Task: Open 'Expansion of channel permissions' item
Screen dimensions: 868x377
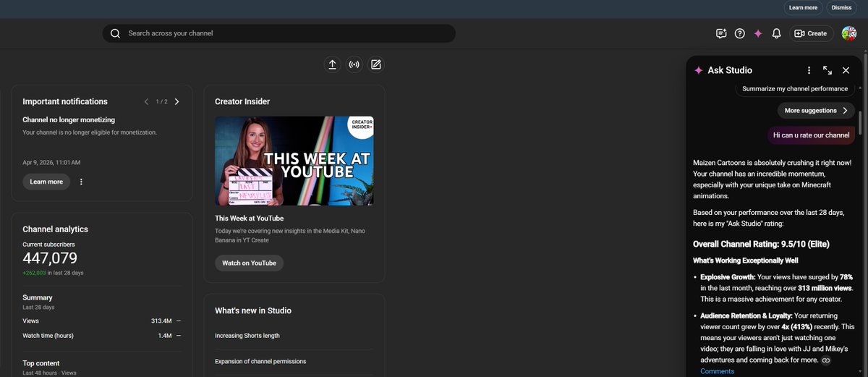Action: 260,361
